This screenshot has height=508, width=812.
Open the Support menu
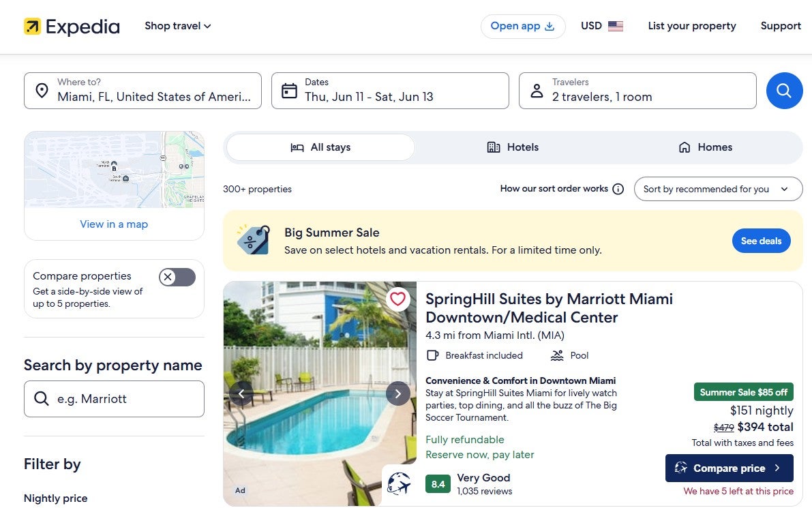(x=781, y=26)
